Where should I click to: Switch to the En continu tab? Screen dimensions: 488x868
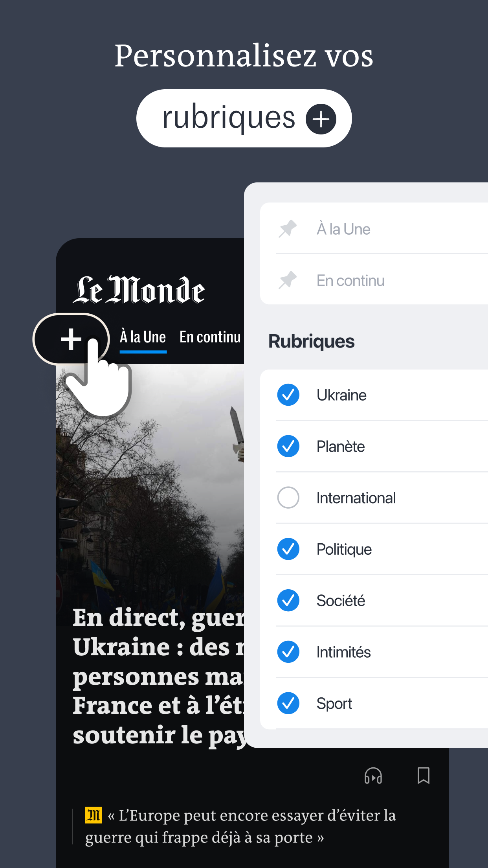click(210, 337)
